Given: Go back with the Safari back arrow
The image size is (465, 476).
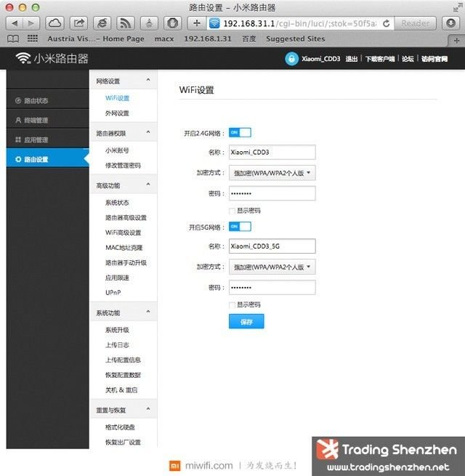Looking at the screenshot, I should point(15,23).
